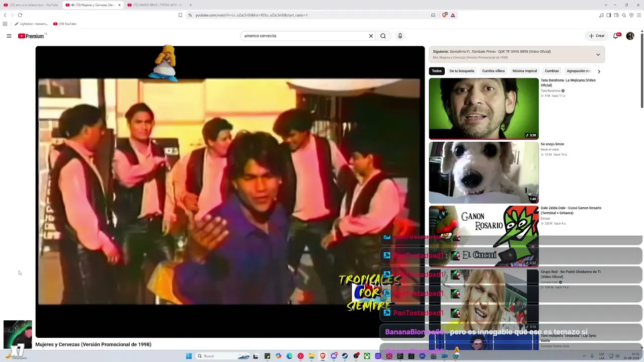644x362 pixels.
Task: Open Brave Rewards triangle icon
Action: pyautogui.click(x=453, y=15)
